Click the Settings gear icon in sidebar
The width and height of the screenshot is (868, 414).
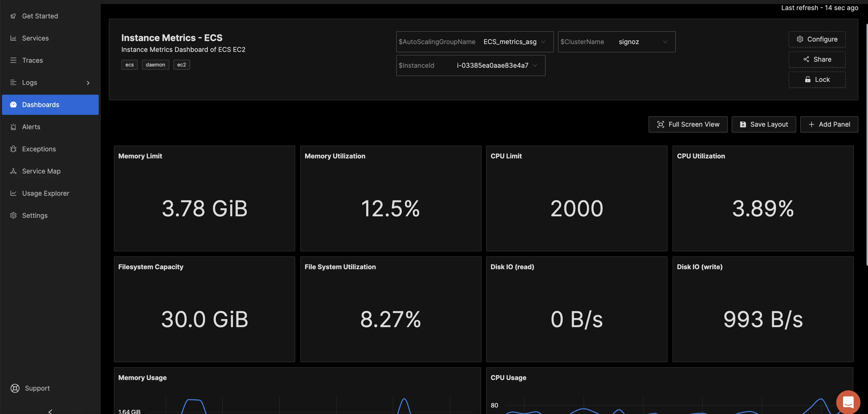coord(13,216)
